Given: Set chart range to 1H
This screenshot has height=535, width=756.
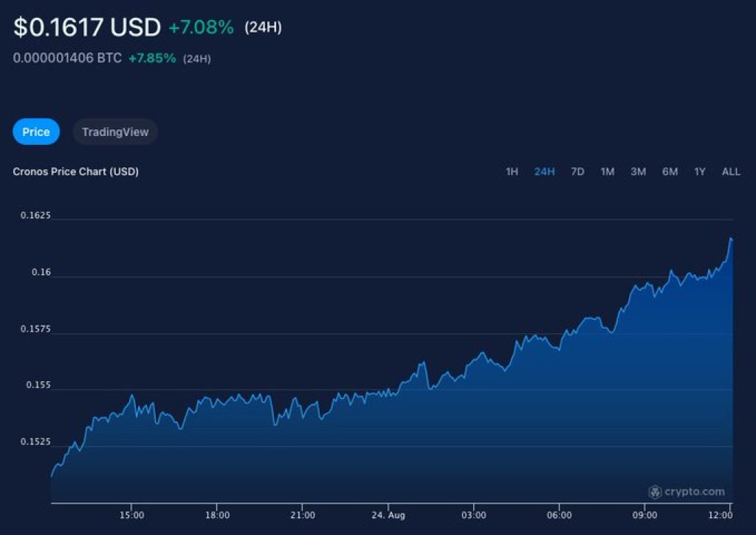Looking at the screenshot, I should [x=512, y=171].
